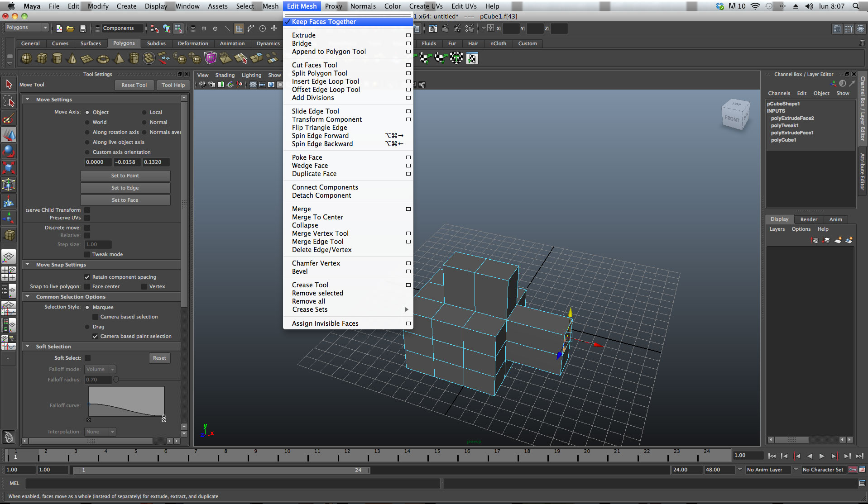Create a polygon sphere from the shelf
The width and height of the screenshot is (868, 504).
coord(27,58)
